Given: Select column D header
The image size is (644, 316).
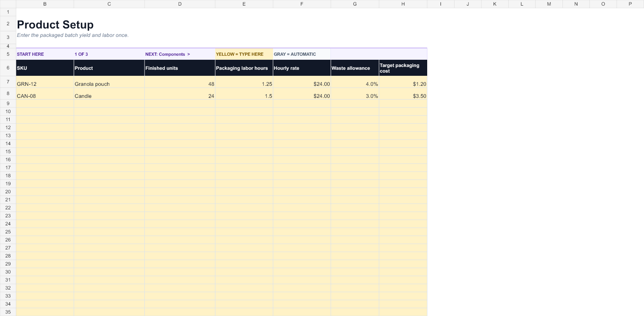Looking at the screenshot, I should click(x=180, y=4).
